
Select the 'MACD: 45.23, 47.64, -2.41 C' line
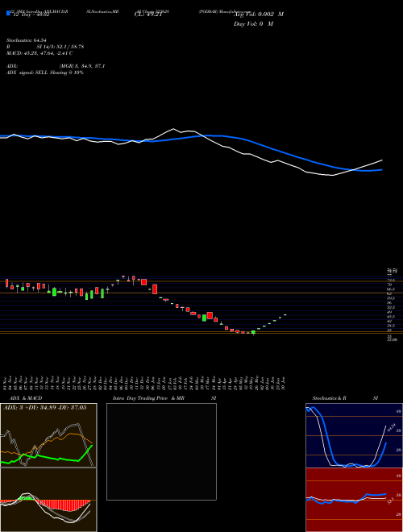pyautogui.click(x=39, y=53)
